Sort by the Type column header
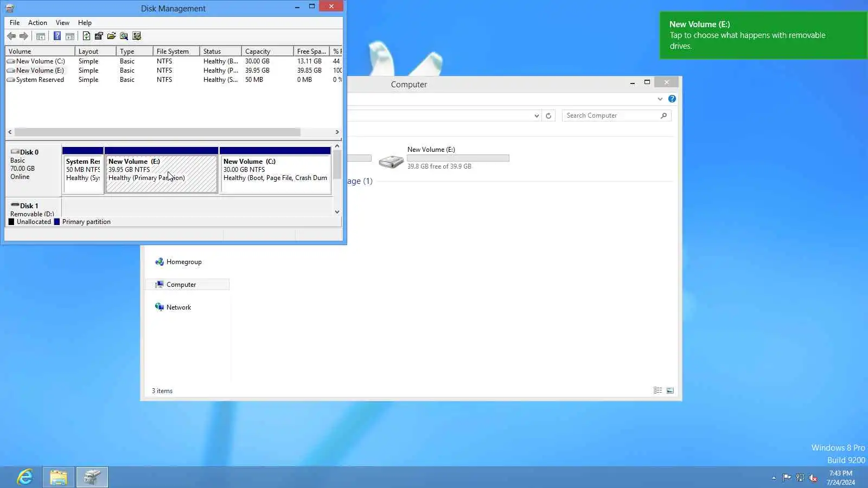The height and width of the screenshot is (488, 868). pyautogui.click(x=135, y=52)
